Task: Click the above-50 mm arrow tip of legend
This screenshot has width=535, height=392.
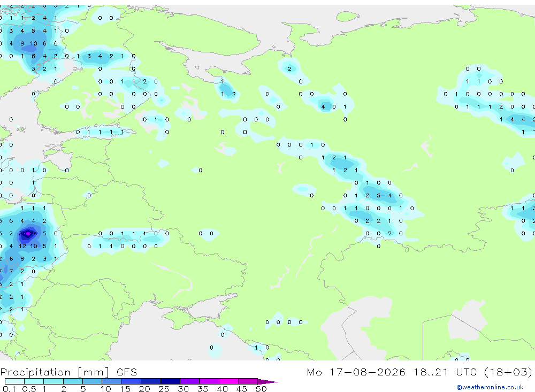Action: click(x=267, y=382)
